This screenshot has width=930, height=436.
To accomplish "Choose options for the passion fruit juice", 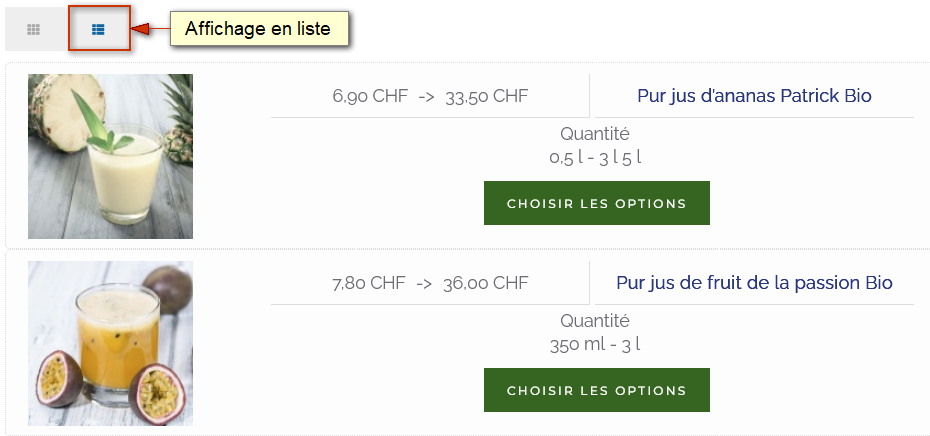I will click(x=596, y=390).
